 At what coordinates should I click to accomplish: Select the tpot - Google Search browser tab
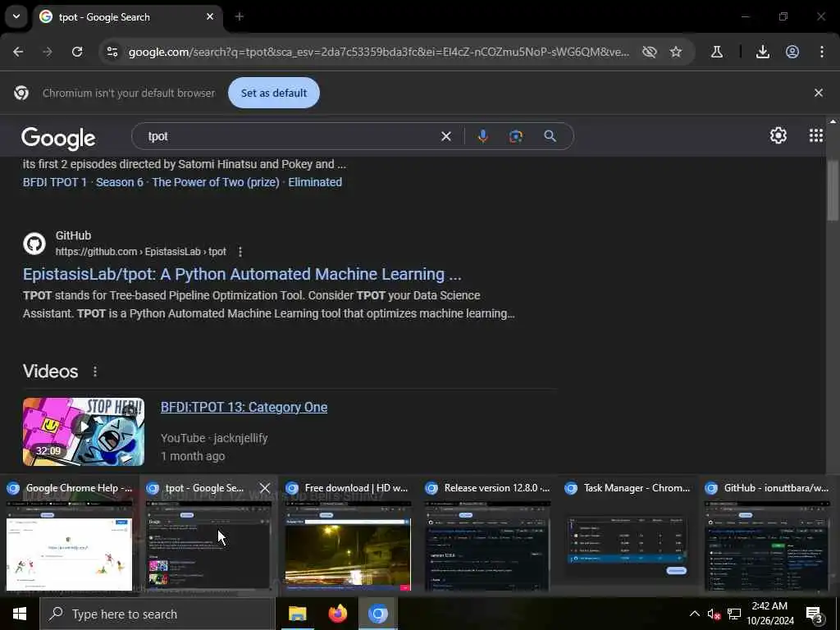click(x=129, y=17)
